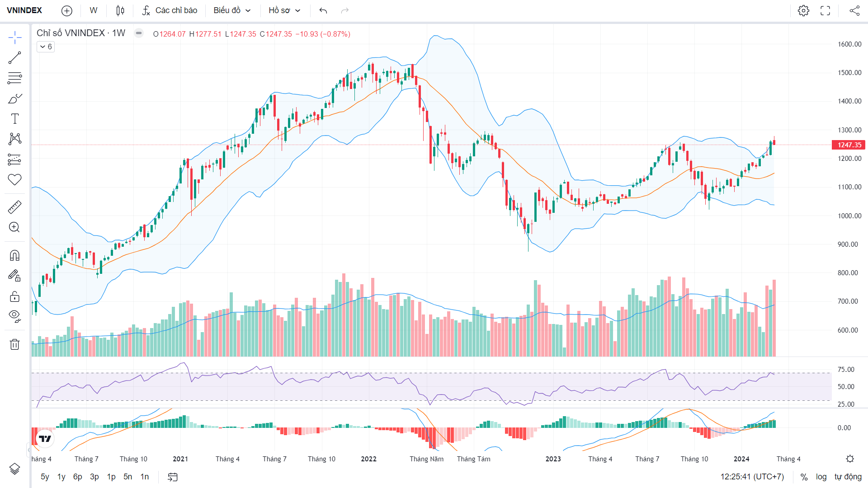The height and width of the screenshot is (488, 868).
Task: Toggle lock all drawing tools
Action: (x=14, y=296)
